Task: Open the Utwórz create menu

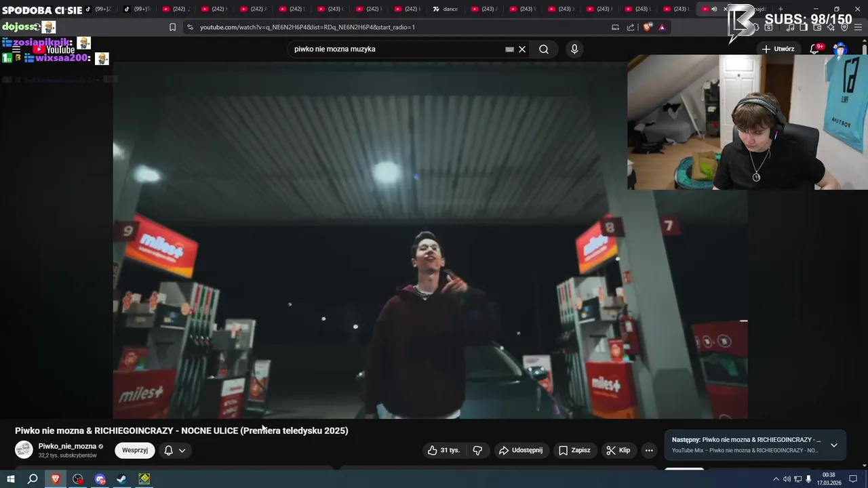Action: click(x=778, y=49)
